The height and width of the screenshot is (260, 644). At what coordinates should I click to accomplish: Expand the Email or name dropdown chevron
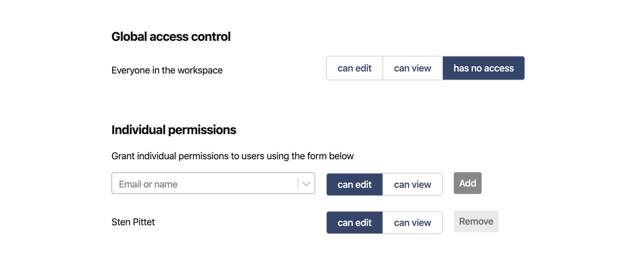[x=306, y=184]
